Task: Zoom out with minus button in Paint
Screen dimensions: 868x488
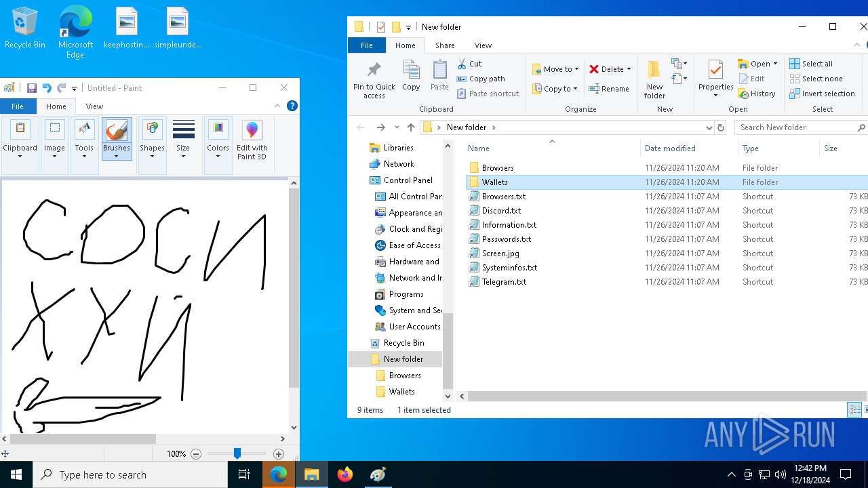Action: (x=196, y=454)
